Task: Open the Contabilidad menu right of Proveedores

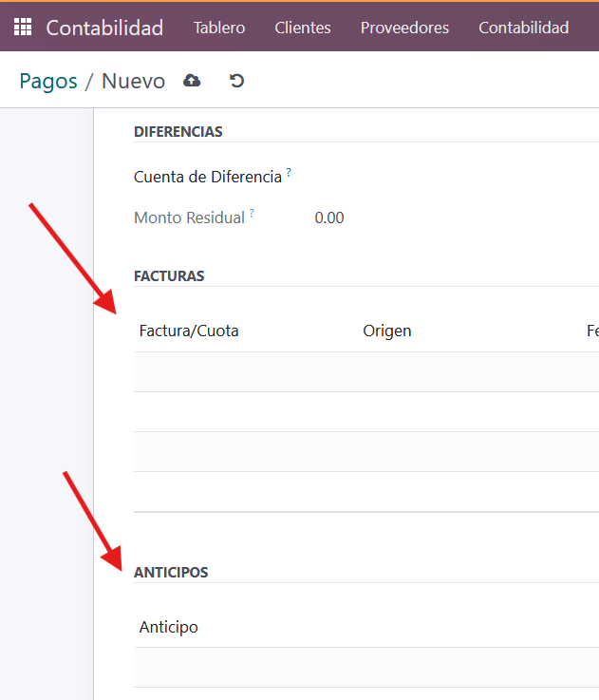Action: [523, 28]
